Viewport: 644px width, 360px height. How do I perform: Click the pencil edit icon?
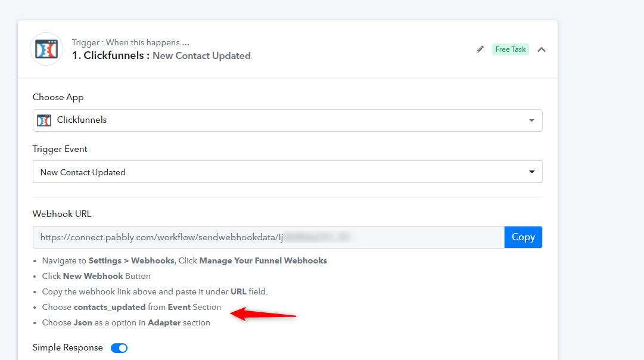(x=480, y=49)
